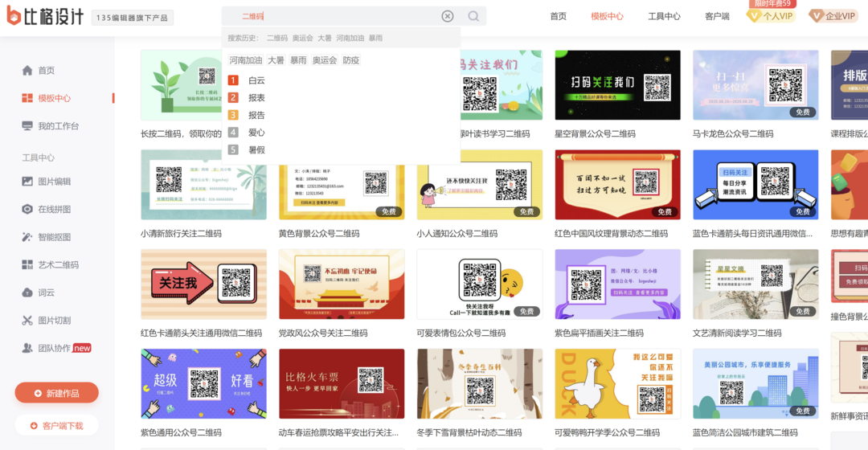Open 图片切割 image slicing tool
Screen dimensions: 868x450
pos(54,320)
